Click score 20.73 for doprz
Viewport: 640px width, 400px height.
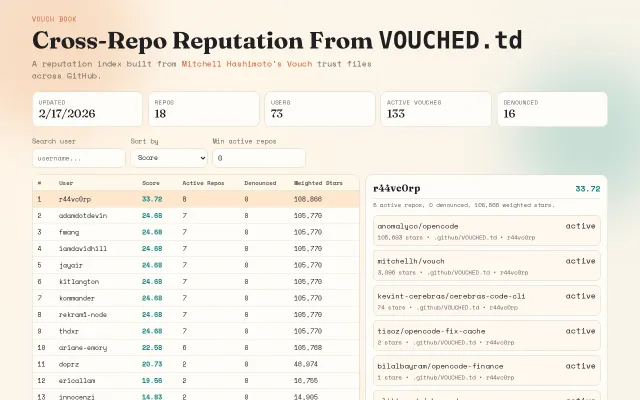[152, 364]
